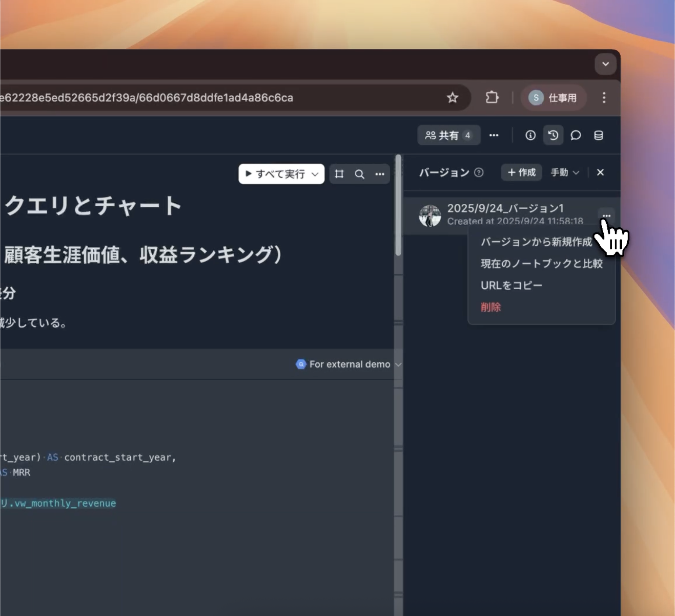The width and height of the screenshot is (675, 616).
Task: Open For external demo connection dropdown
Action: coord(349,364)
